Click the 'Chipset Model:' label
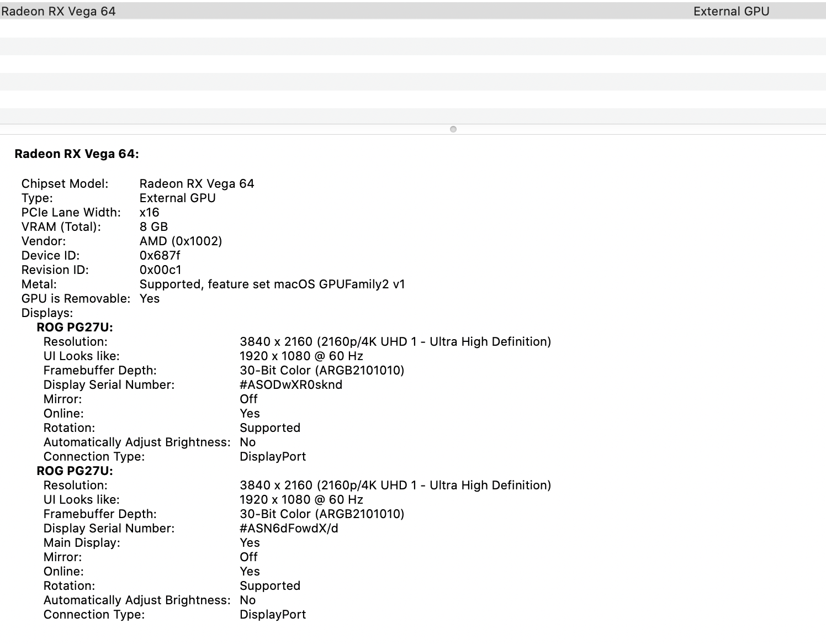Screen dimensions: 826x644 tap(65, 184)
